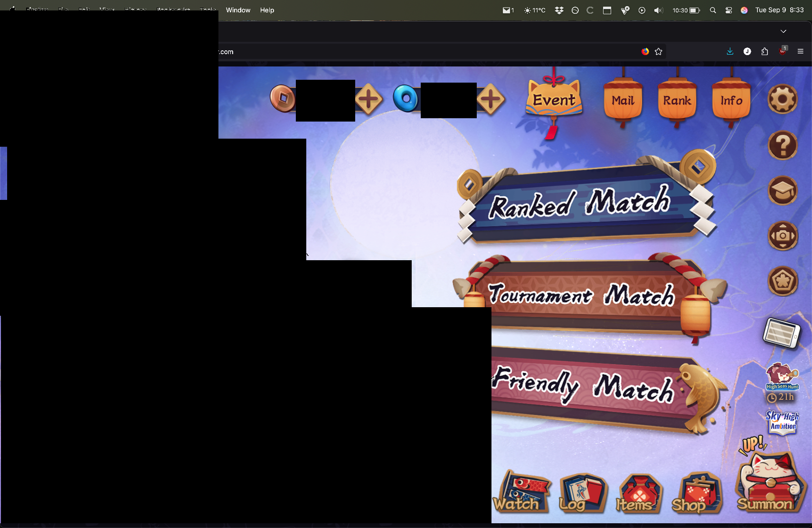This screenshot has height=528, width=812.
Task: Open the Event cat lantern
Action: [x=554, y=100]
